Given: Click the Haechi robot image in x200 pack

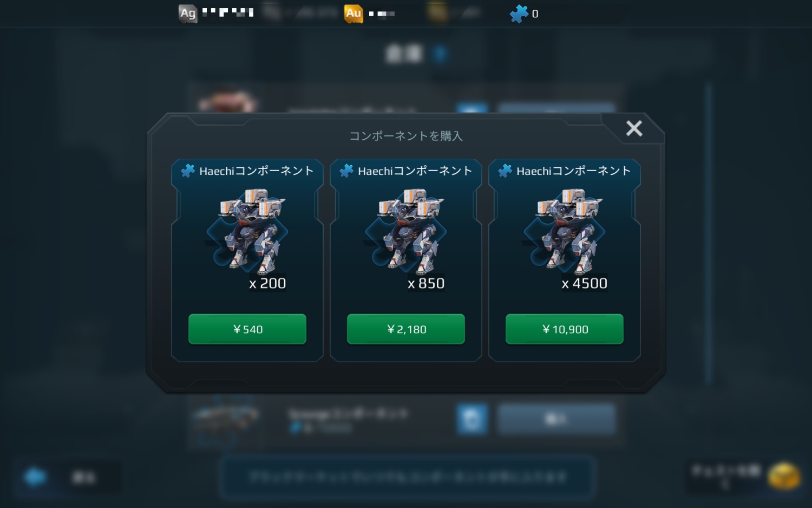Looking at the screenshot, I should click(247, 230).
